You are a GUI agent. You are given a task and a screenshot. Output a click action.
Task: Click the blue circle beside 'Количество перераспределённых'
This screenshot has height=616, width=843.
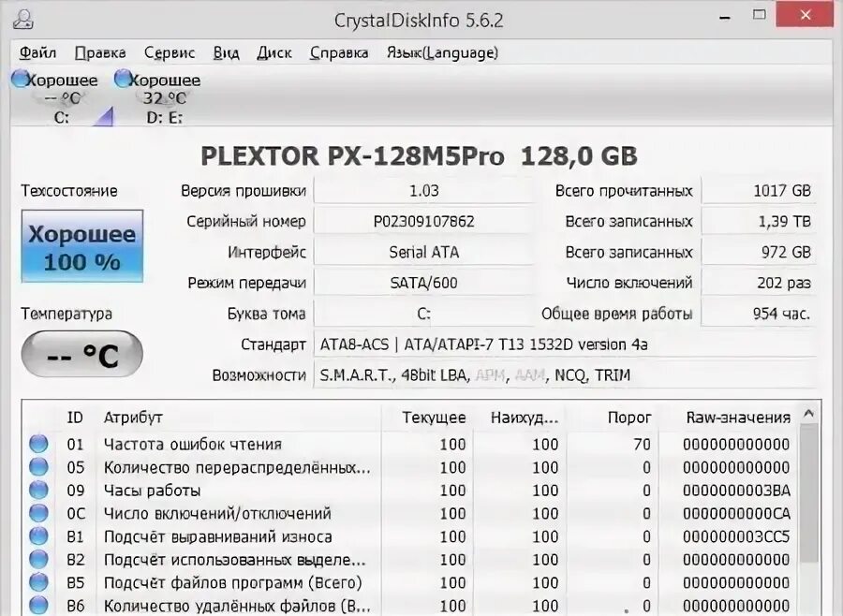[x=38, y=465]
